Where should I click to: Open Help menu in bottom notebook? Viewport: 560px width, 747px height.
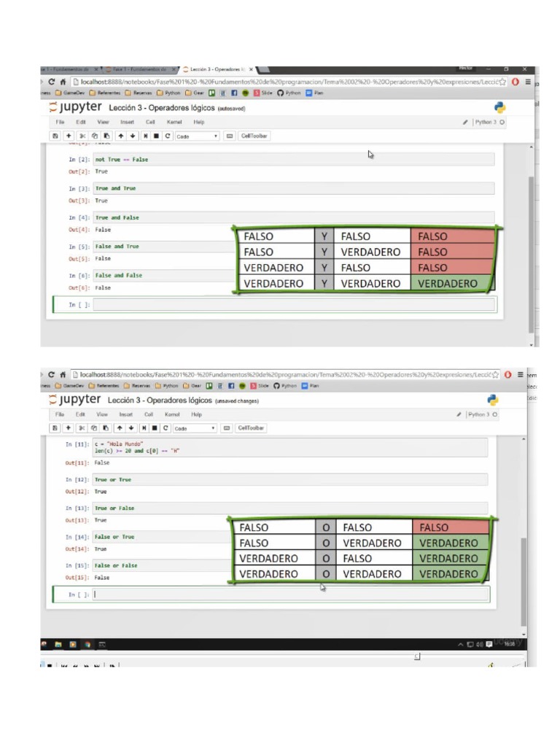197,414
